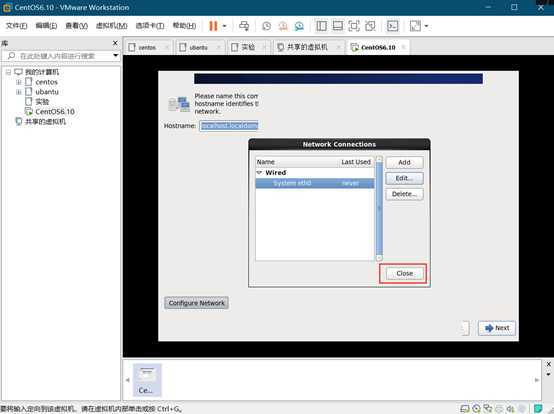Close the Network Connections dialog
The image size is (554, 414).
click(x=404, y=273)
